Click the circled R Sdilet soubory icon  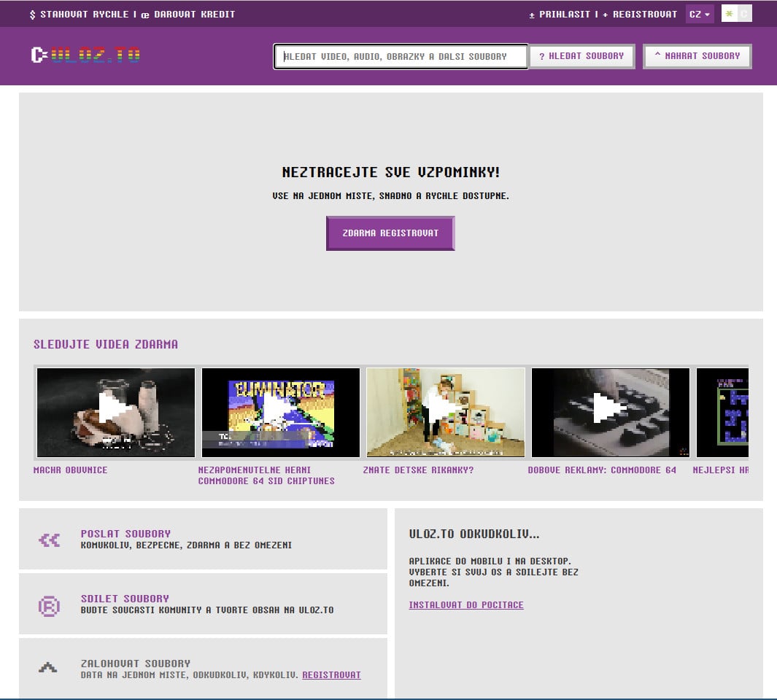(49, 606)
